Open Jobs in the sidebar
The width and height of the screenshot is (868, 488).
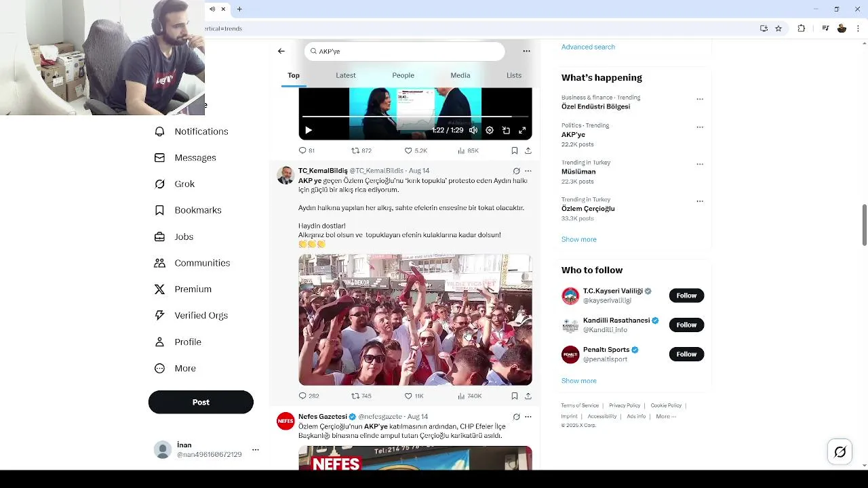pyautogui.click(x=174, y=237)
